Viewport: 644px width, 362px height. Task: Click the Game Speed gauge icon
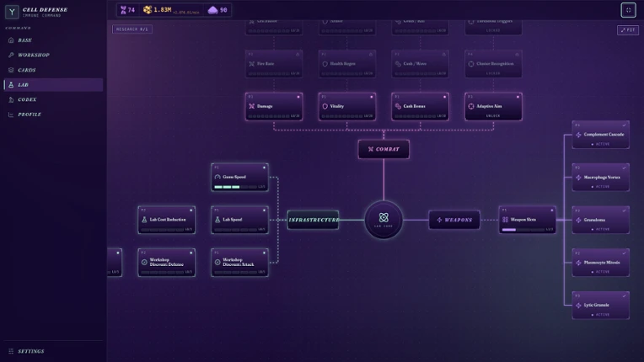point(217,177)
